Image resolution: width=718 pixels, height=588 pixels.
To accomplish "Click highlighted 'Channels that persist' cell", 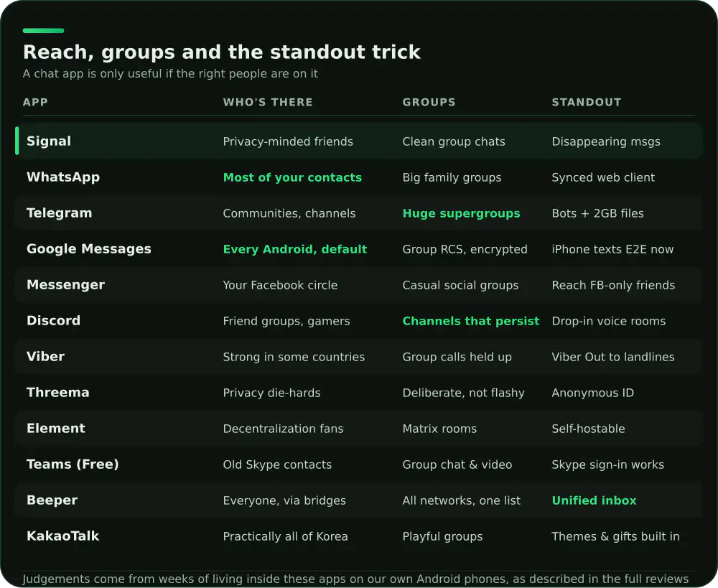I will pos(471,321).
